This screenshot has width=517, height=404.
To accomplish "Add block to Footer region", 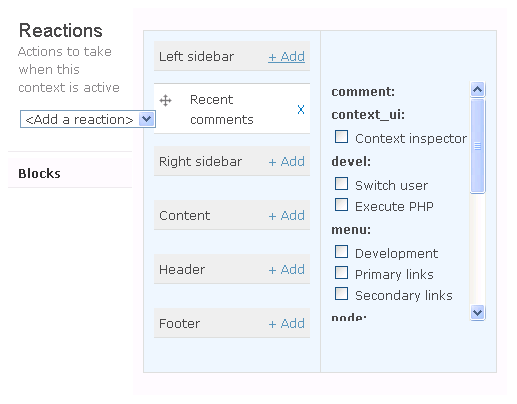I will point(286,323).
